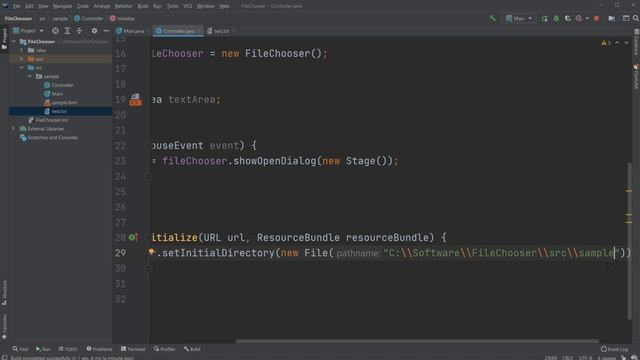Open profiler options dropdown arrow
Screen dimensions: 640x360
coord(587,19)
